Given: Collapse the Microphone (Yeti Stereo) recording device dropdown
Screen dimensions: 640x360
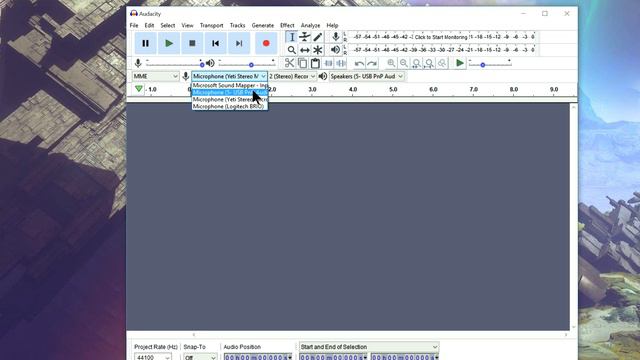Looking at the screenshot, I should point(229,76).
